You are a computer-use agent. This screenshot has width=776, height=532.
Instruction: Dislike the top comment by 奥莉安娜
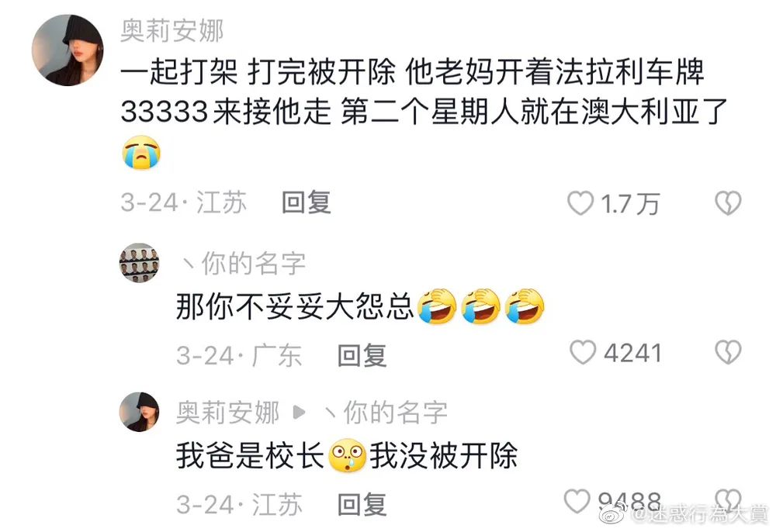728,203
